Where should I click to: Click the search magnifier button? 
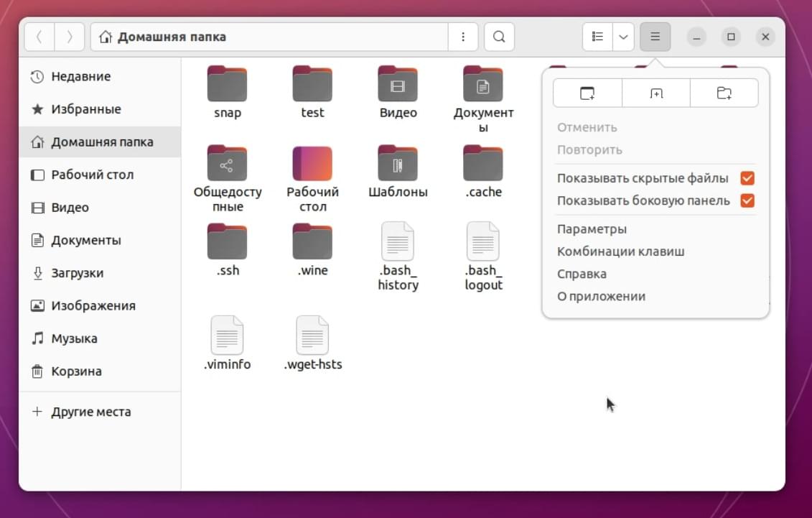pos(499,37)
